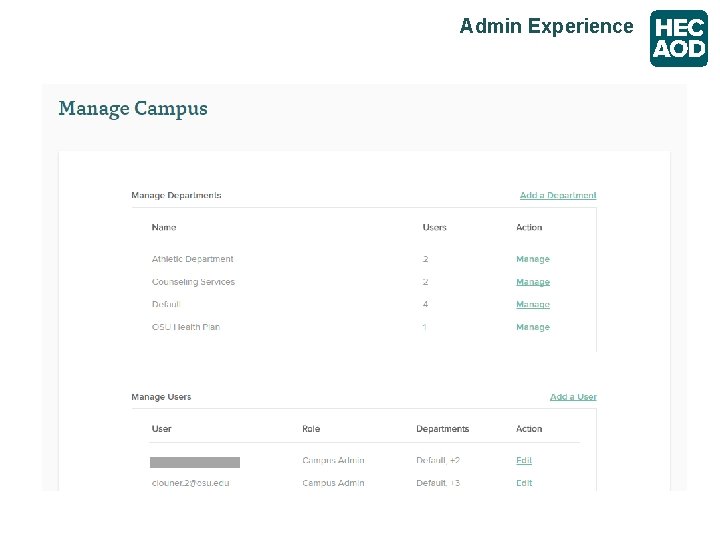Open the Add a Department link
Viewport: 720px width, 540px height.
pyautogui.click(x=558, y=195)
